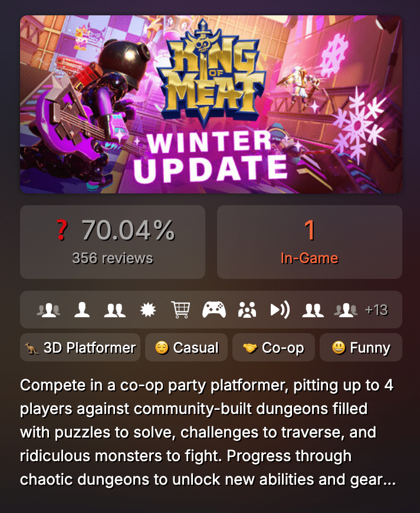Screen dimensions: 420x513
Task: Click the two-player icon left of starburst
Action: click(115, 310)
